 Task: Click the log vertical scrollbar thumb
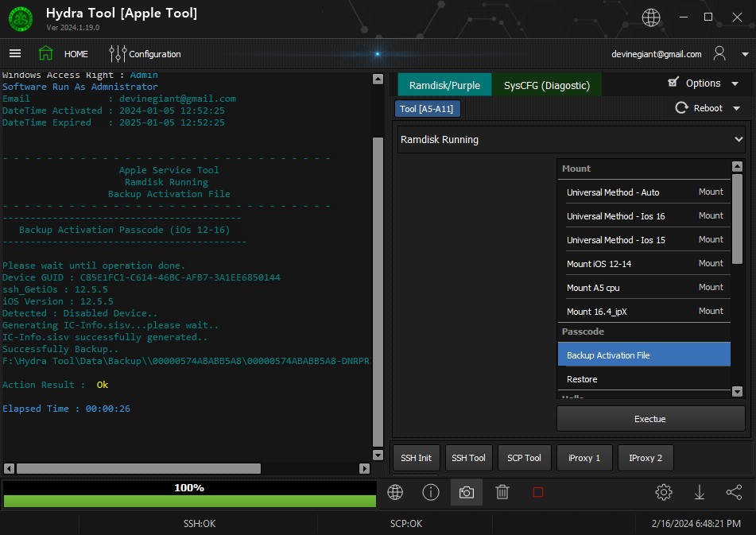pyautogui.click(x=378, y=292)
